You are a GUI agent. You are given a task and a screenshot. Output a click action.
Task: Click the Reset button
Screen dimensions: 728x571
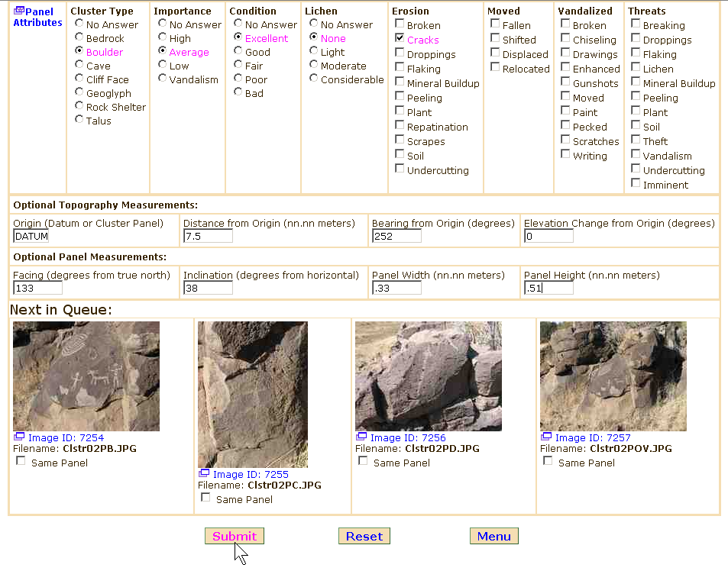(x=364, y=537)
